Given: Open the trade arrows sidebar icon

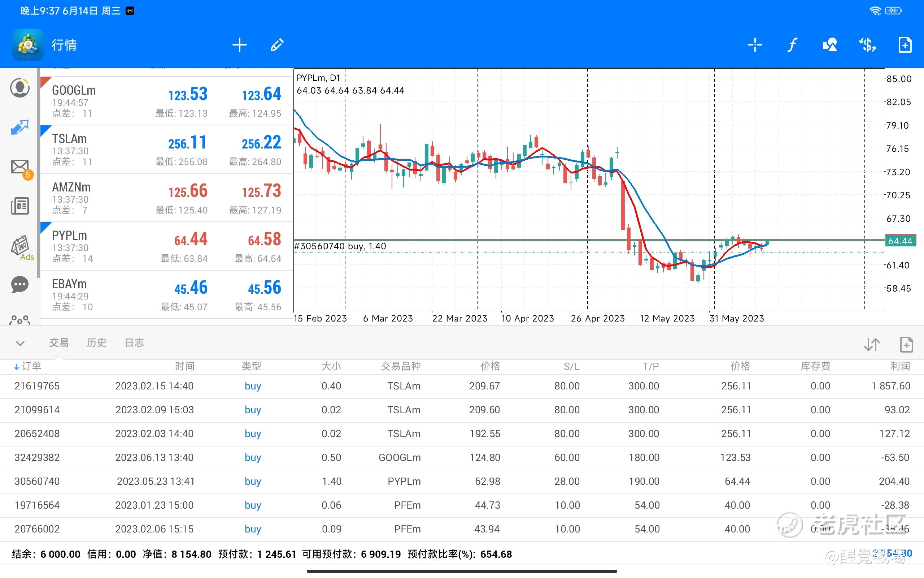Looking at the screenshot, I should point(20,127).
